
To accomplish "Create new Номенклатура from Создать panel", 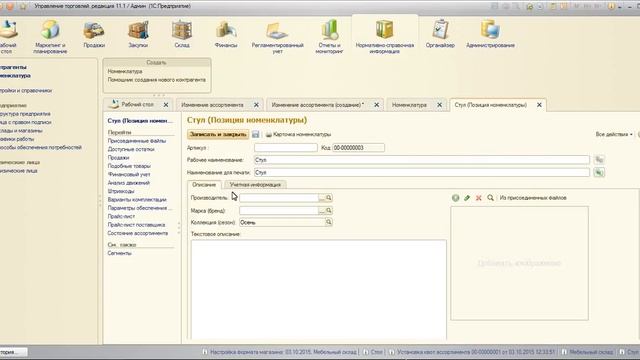I will (125, 71).
